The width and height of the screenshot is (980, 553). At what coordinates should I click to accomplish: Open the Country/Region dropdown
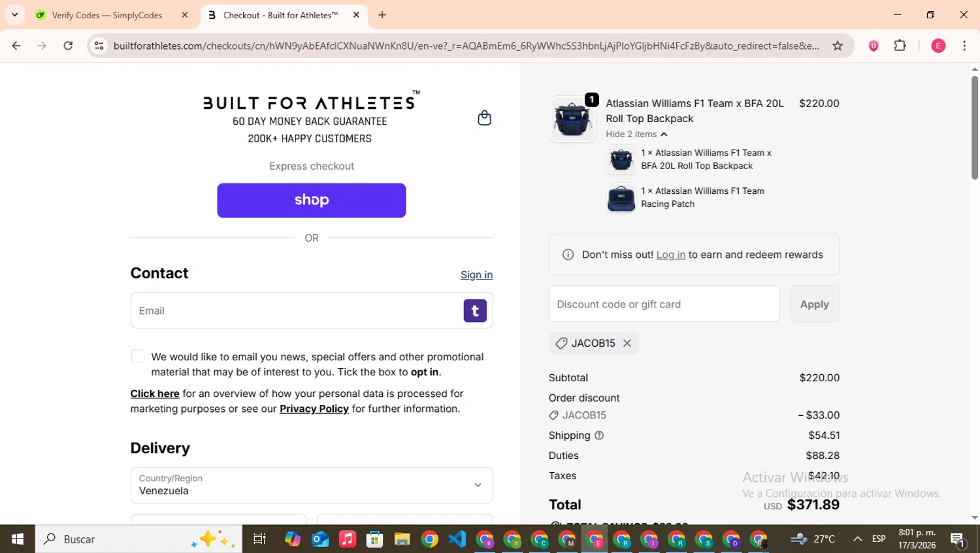click(x=312, y=485)
